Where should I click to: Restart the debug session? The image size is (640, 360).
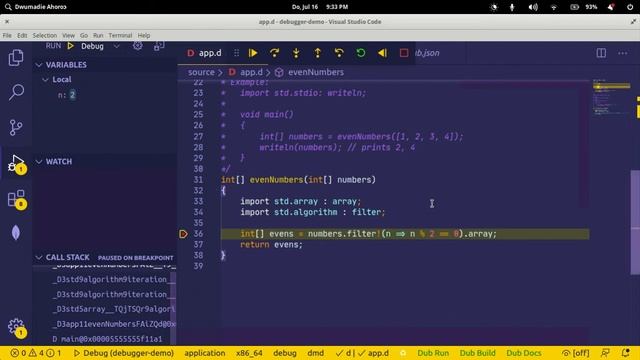pyautogui.click(x=360, y=53)
